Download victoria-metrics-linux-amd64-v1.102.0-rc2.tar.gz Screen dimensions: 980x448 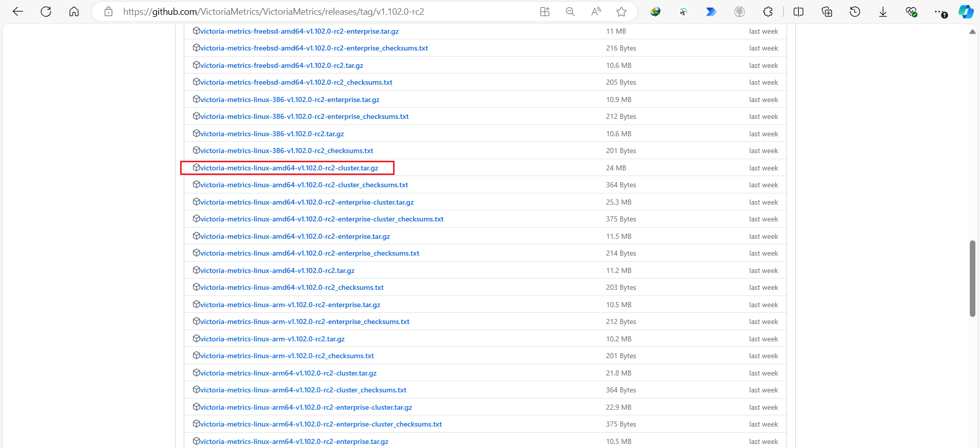coord(277,270)
